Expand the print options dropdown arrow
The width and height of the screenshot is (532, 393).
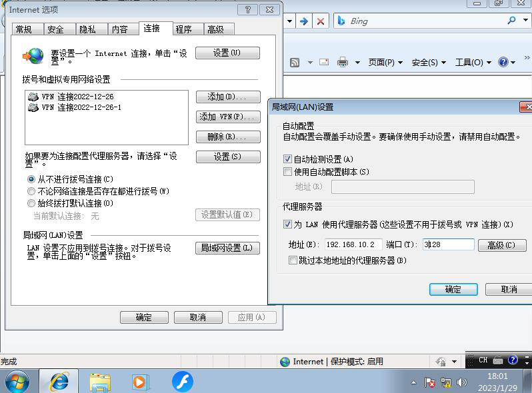pyautogui.click(x=357, y=63)
